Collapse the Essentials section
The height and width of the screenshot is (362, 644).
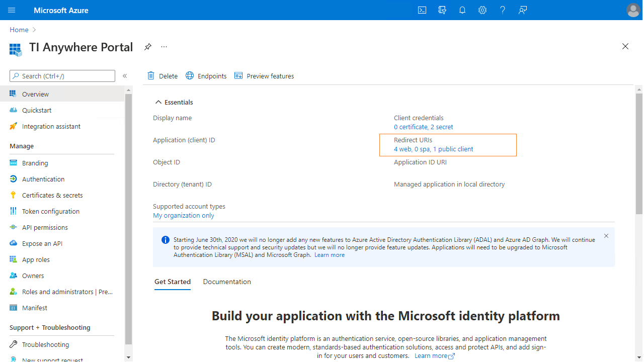point(174,102)
